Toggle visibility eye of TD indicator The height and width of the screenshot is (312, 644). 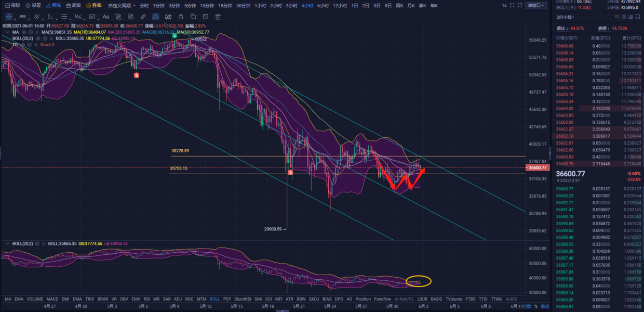(x=24, y=45)
